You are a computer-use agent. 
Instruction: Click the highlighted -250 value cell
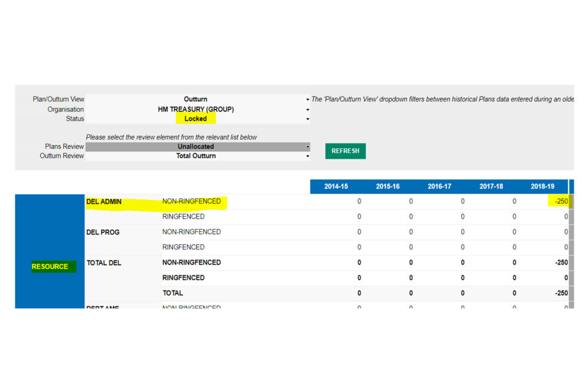coord(560,202)
